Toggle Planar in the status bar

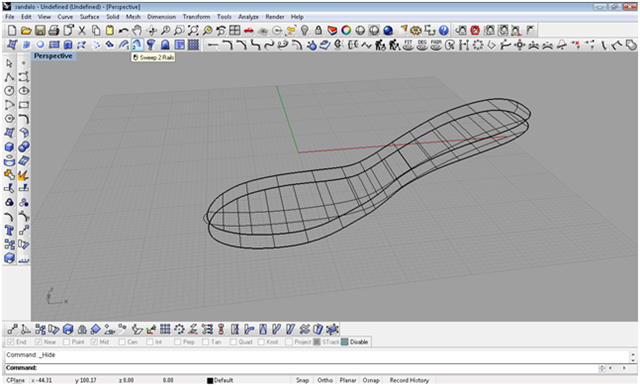click(348, 380)
